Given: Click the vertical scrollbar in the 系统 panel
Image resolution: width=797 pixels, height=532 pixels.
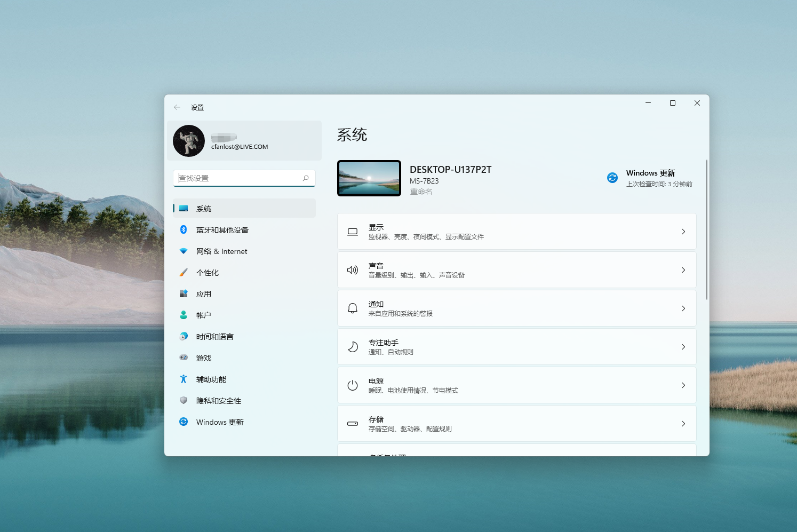Looking at the screenshot, I should (707, 229).
